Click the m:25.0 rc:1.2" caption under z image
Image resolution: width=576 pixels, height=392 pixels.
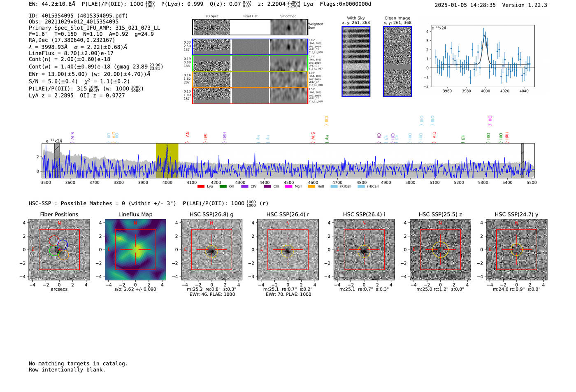[x=441, y=289]
